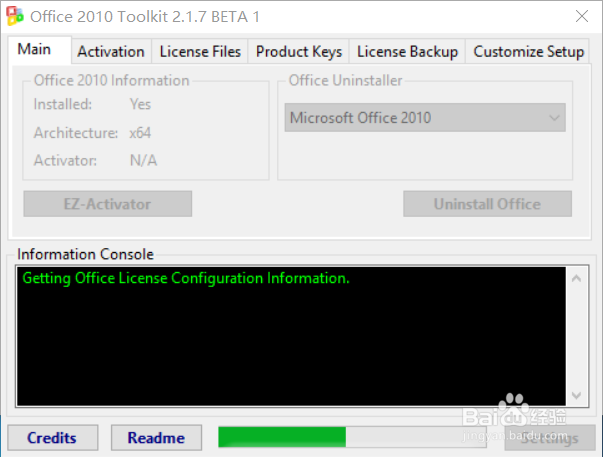Open the Readme file button
Image resolution: width=603 pixels, height=457 pixels.
point(156,438)
